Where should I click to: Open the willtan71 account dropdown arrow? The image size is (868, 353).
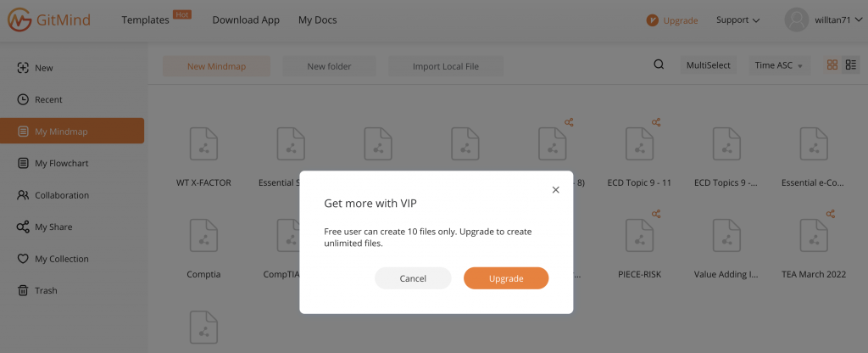[x=859, y=20]
